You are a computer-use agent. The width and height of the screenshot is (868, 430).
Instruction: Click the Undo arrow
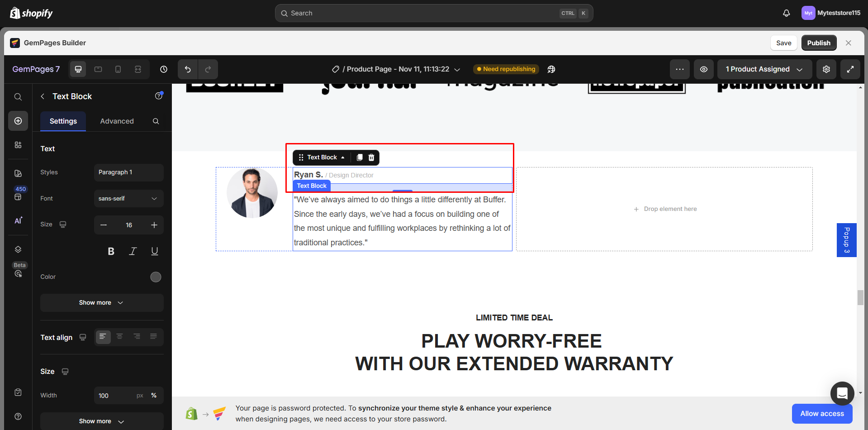(187, 69)
